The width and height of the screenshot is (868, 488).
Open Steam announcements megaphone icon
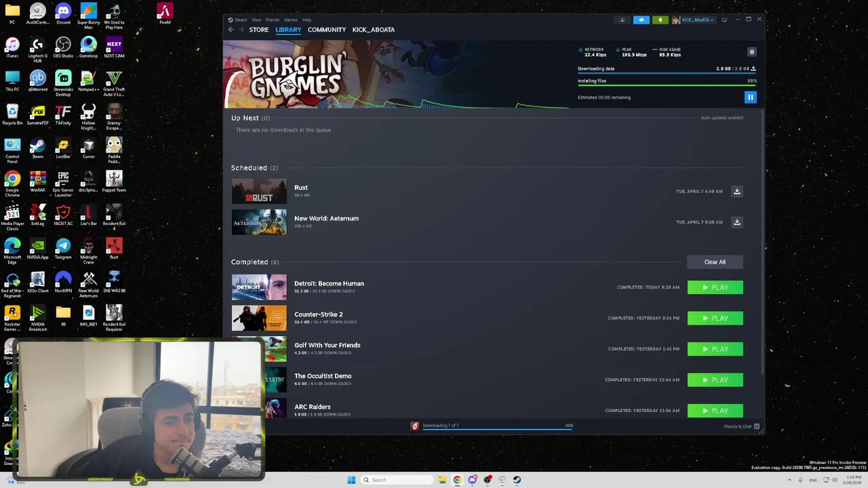point(641,20)
